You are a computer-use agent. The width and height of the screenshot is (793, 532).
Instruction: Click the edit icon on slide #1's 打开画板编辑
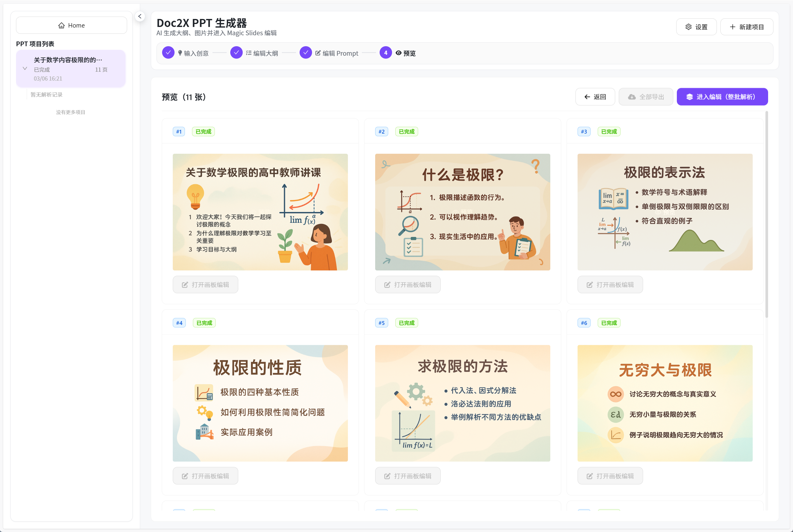point(185,285)
